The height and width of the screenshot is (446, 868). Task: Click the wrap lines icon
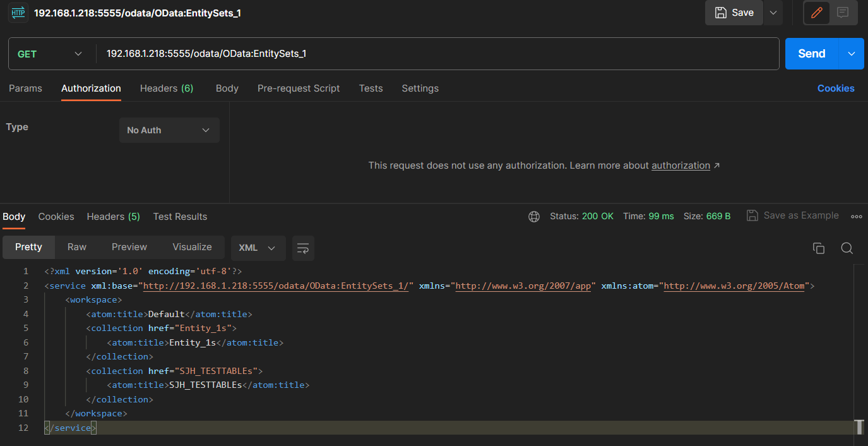303,248
